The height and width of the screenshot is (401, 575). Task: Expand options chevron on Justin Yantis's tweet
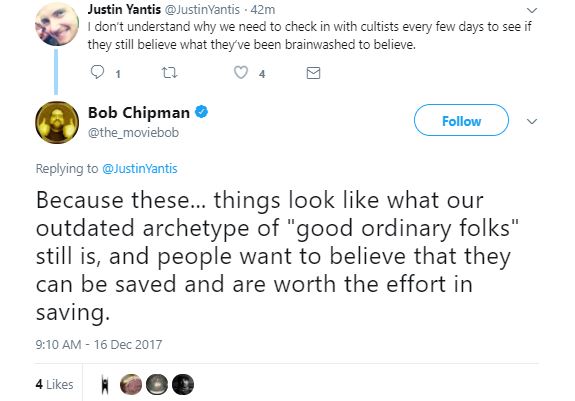point(532,10)
